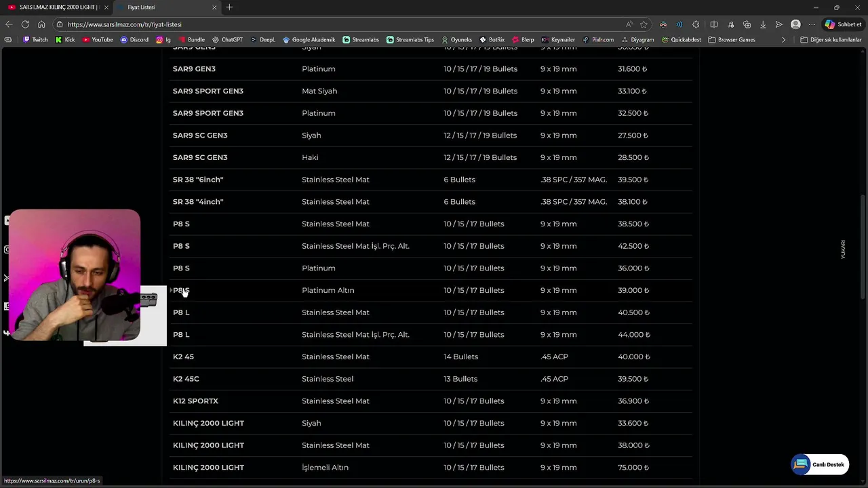Open a new browser tab
This screenshot has width=868, height=488.
(229, 7)
